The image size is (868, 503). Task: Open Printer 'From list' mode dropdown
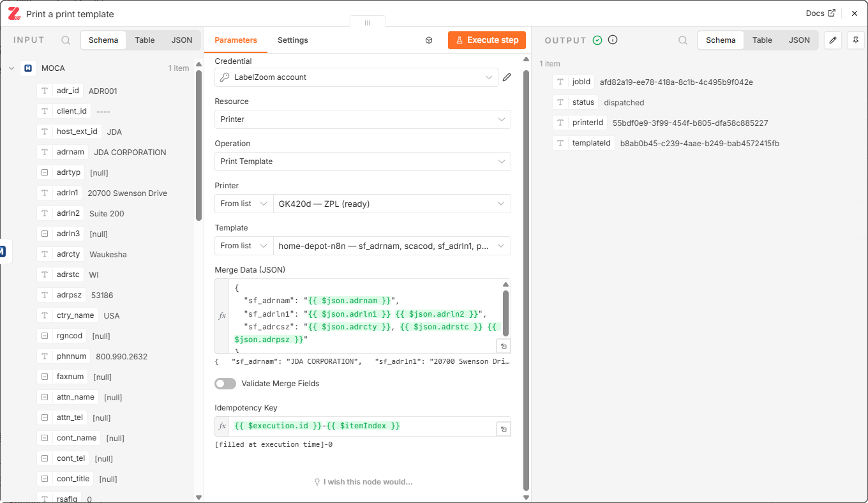pos(244,204)
